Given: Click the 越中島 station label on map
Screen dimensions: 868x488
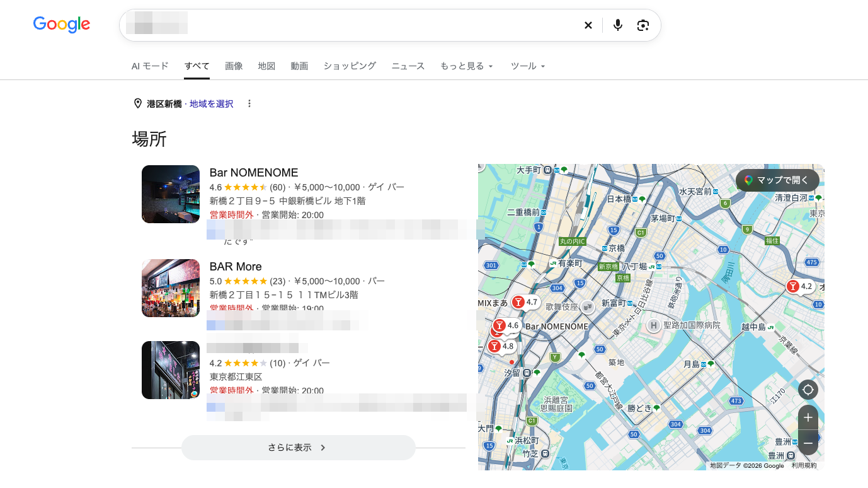Looking at the screenshot, I should coord(753,327).
